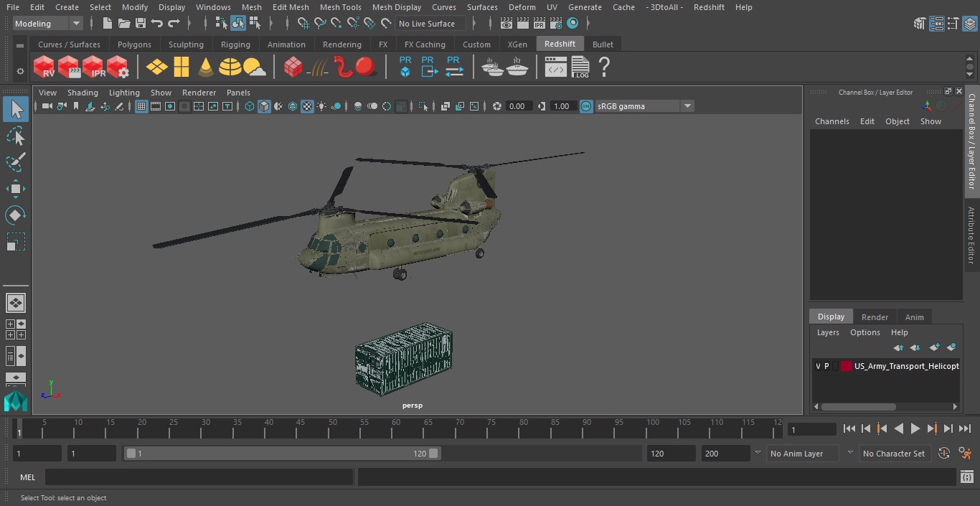This screenshot has width=980, height=506.
Task: Click the red layer color swatch
Action: tap(847, 366)
